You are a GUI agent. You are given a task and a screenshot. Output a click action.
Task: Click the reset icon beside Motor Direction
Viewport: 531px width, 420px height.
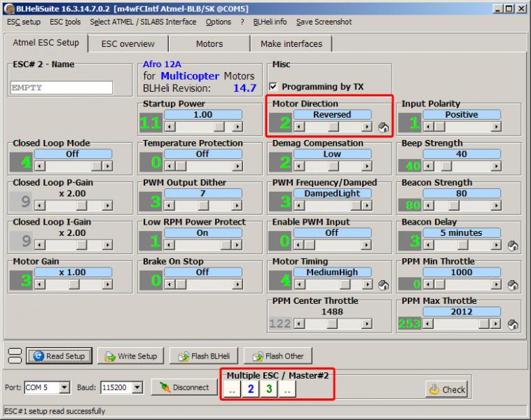point(383,127)
